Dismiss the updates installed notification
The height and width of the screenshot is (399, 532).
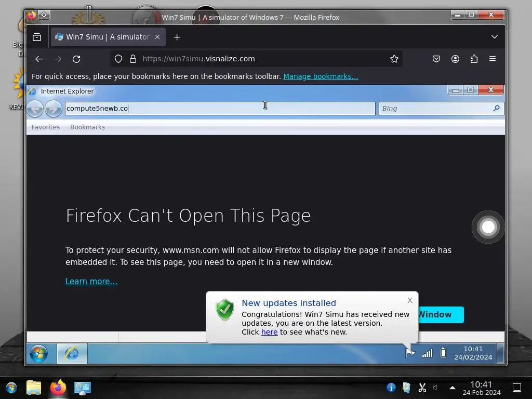coord(410,300)
